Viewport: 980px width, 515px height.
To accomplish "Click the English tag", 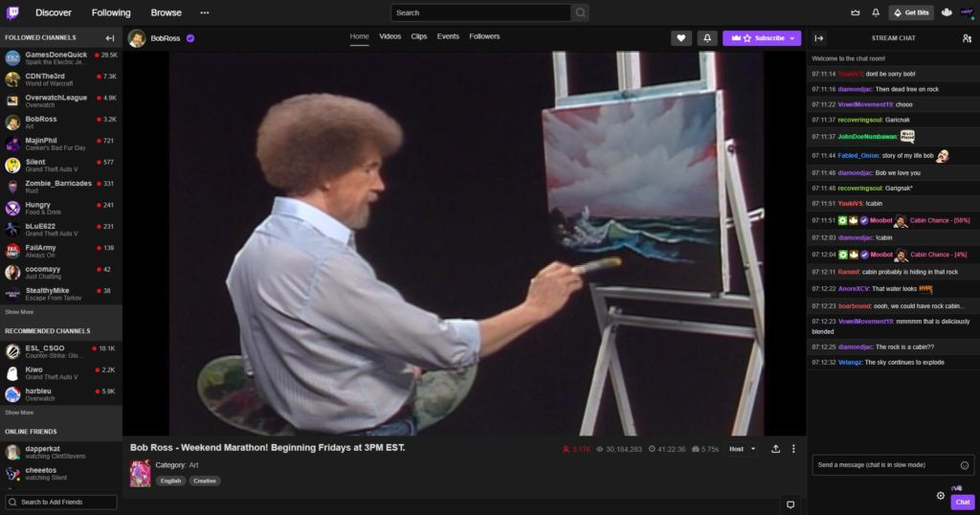I will tap(170, 481).
